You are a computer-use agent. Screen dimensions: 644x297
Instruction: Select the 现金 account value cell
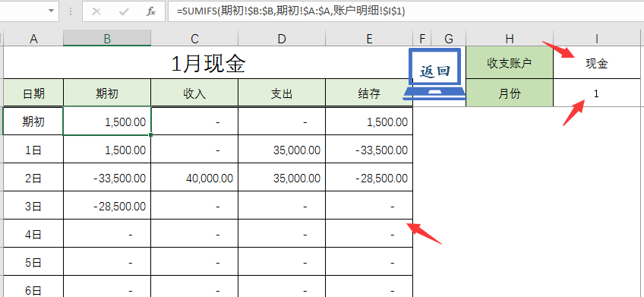click(596, 63)
